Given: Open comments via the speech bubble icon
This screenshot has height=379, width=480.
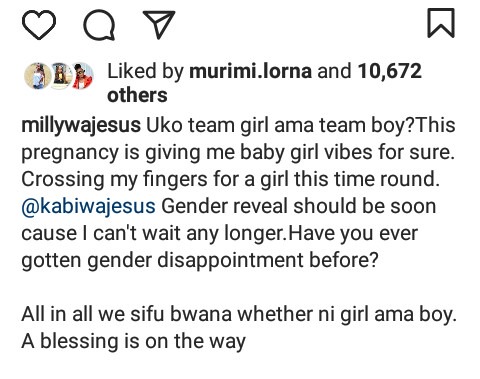Looking at the screenshot, I should (99, 25).
